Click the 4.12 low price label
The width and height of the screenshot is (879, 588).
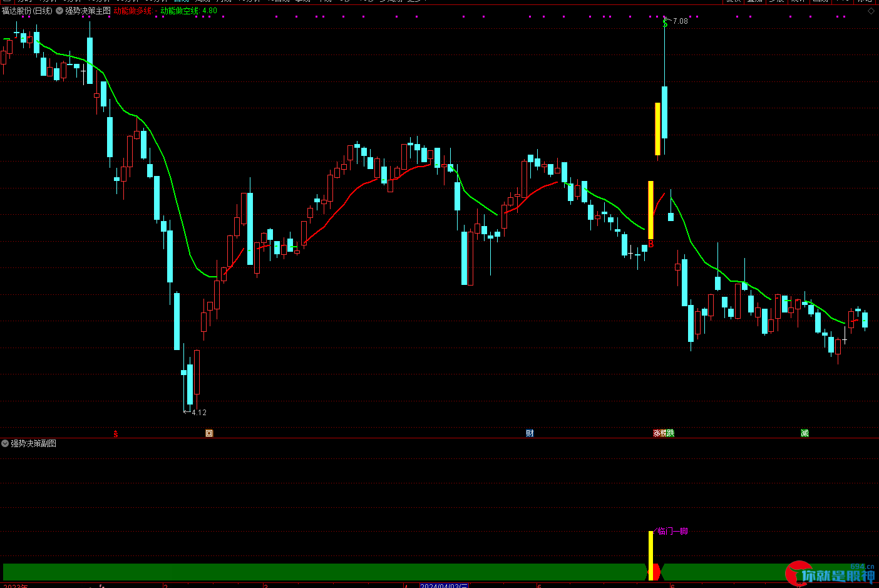pyautogui.click(x=199, y=413)
